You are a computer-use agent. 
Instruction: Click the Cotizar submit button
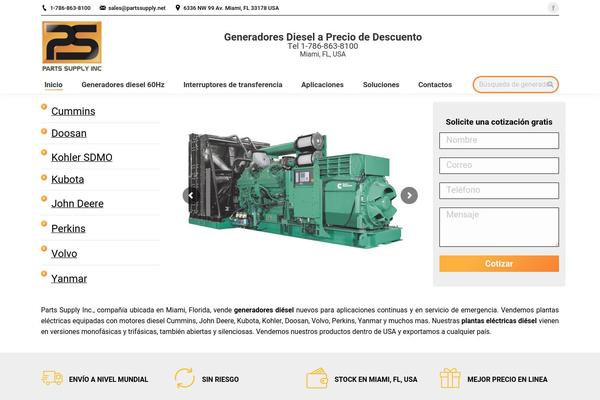click(x=499, y=264)
